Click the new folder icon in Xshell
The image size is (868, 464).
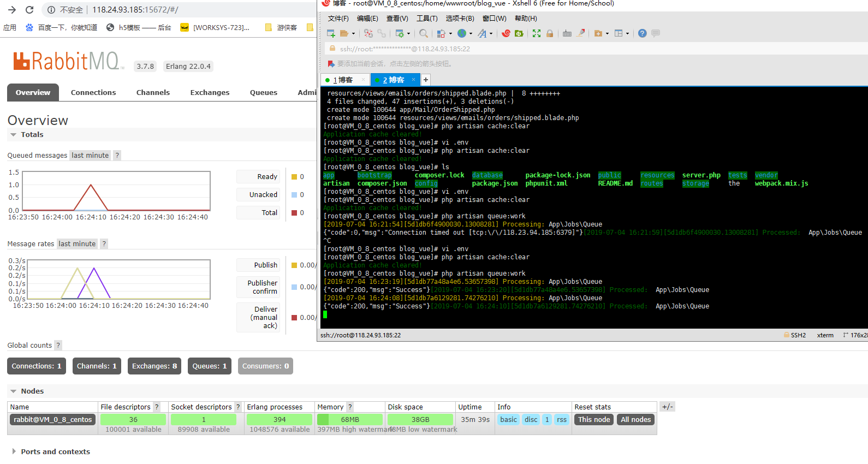[x=598, y=33]
